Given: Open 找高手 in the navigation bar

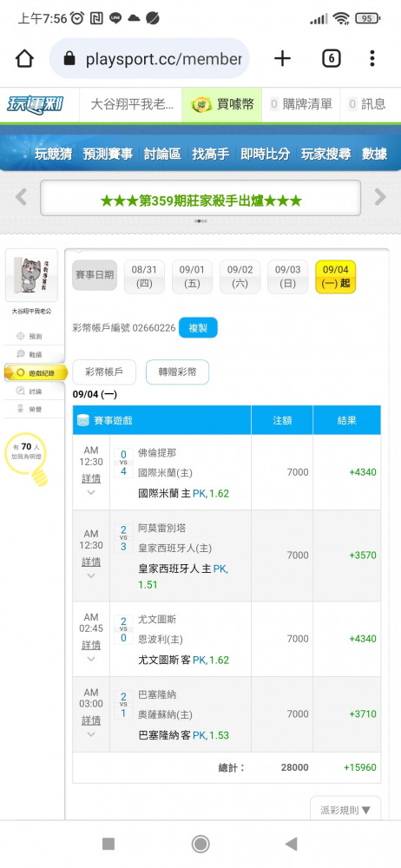Looking at the screenshot, I should tap(210, 154).
